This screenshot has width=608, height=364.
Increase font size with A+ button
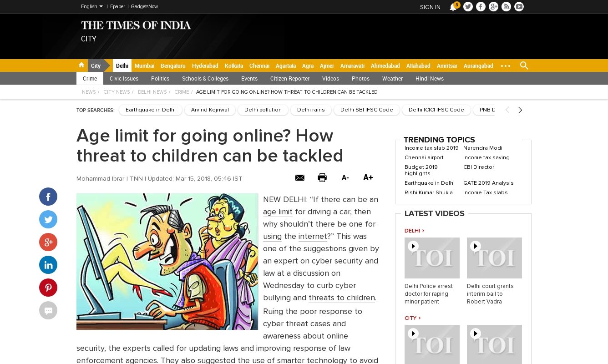click(x=368, y=178)
